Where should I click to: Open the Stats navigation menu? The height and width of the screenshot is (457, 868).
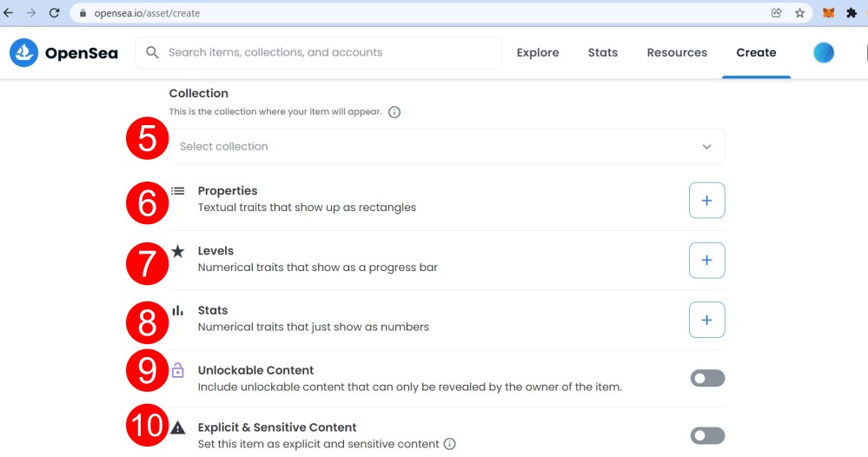(603, 52)
